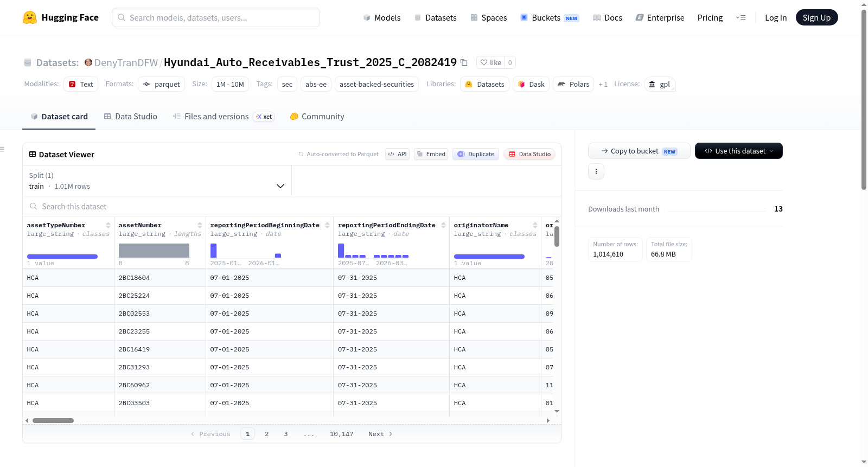The height and width of the screenshot is (467, 868).
Task: Click the Log In link
Action: pos(776,17)
